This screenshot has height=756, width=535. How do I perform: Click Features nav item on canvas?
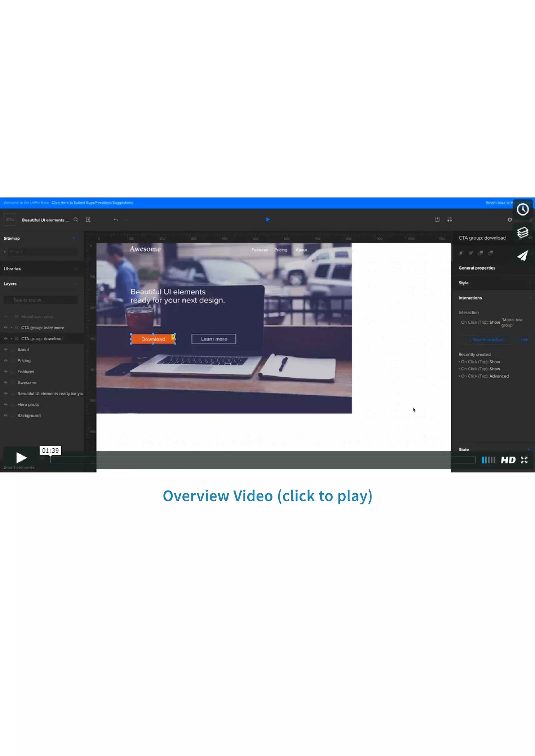[x=260, y=250]
